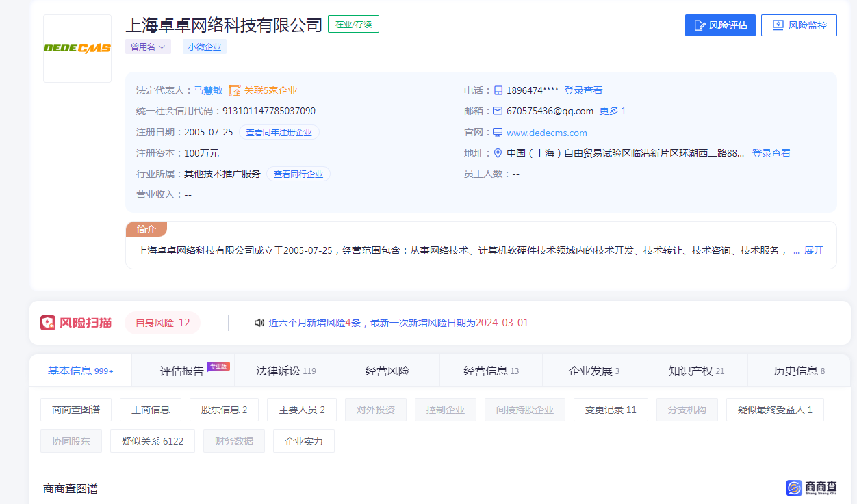Screen dimensions: 857x504
Task: Click the 风险扫描 logo
Action: [76, 323]
